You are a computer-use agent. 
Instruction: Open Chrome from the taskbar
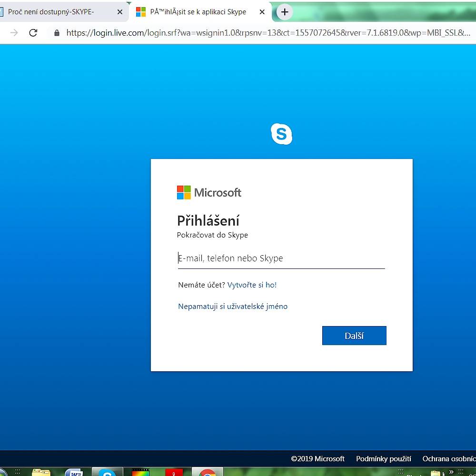tap(208, 472)
